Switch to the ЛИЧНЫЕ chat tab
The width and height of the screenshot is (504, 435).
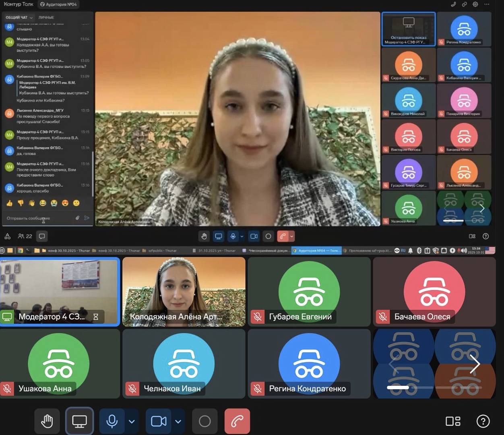point(46,17)
